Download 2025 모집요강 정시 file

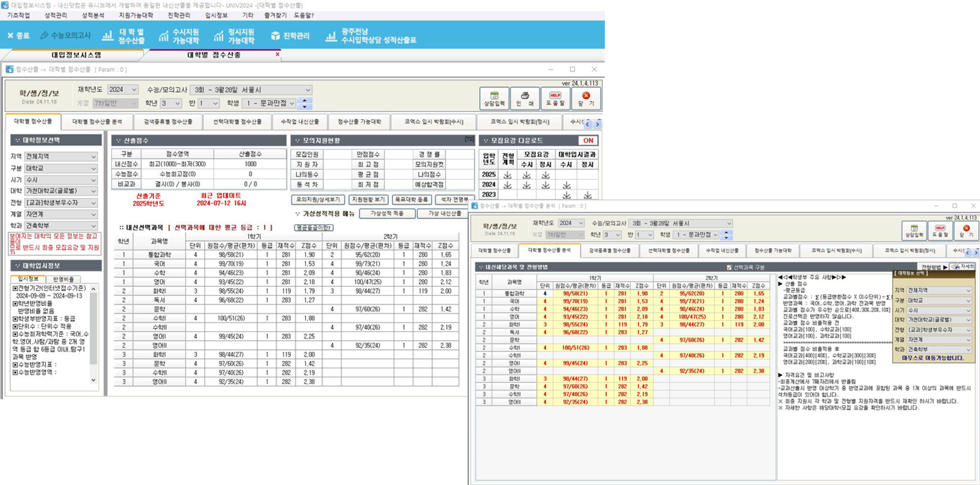click(x=546, y=175)
